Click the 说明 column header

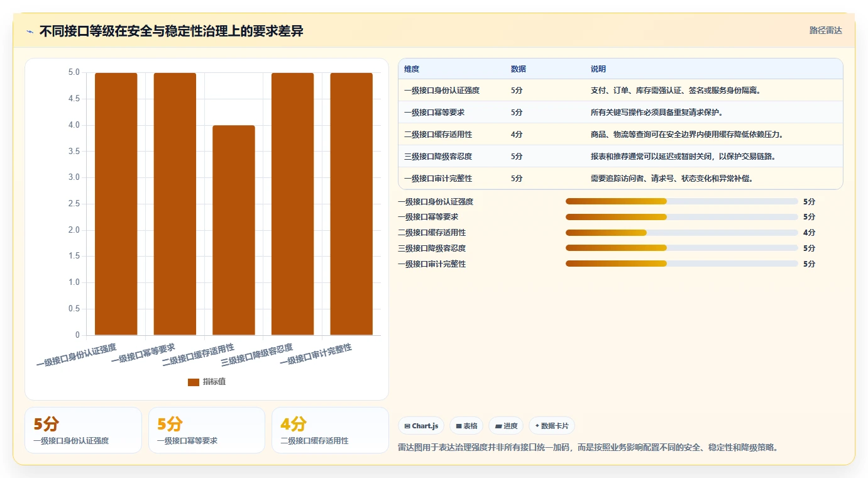pos(598,69)
